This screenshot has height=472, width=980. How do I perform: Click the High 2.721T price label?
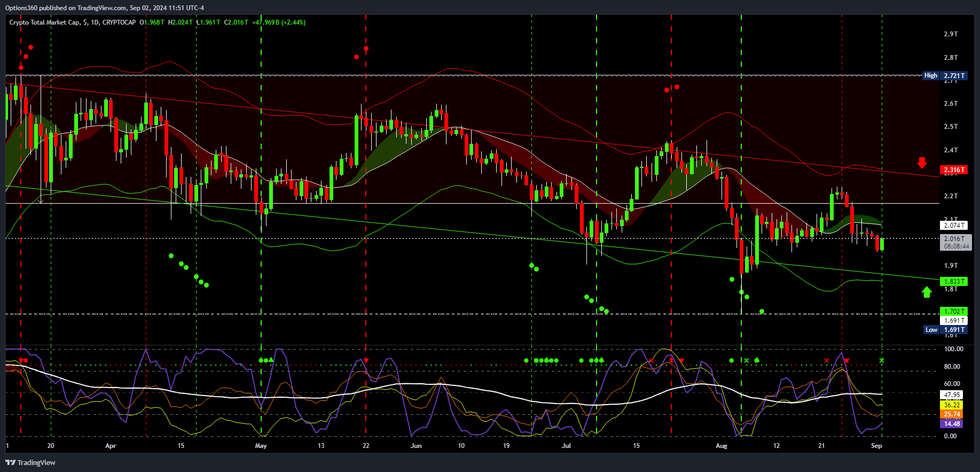click(945, 76)
